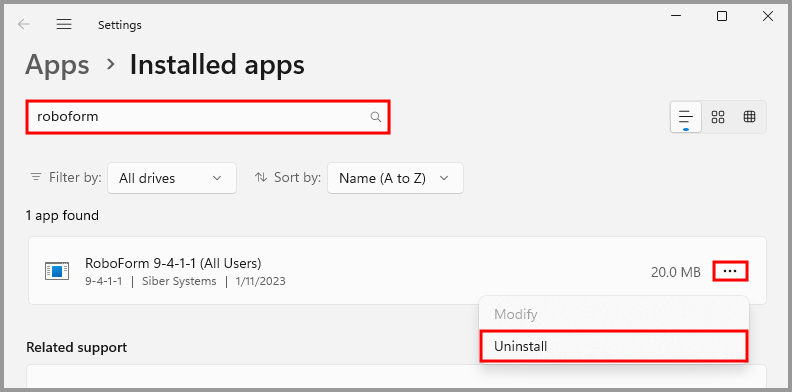Screen dimensions: 792x392
Task: Close the Settings window
Action: 768,16
